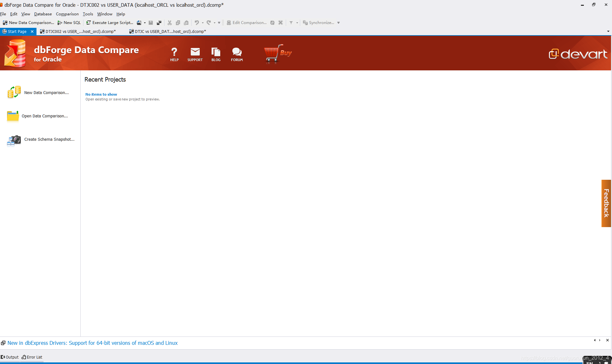Open the Comparison menu
Image resolution: width=612 pixels, height=364 pixels.
[x=67, y=14]
